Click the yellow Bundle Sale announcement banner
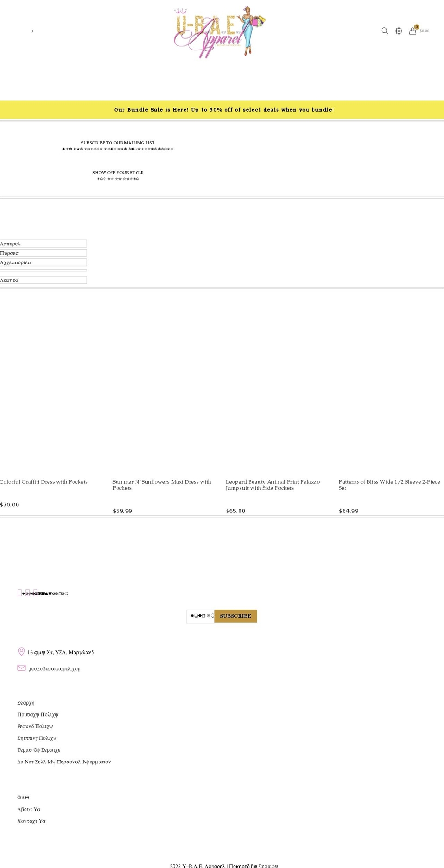 [x=222, y=110]
